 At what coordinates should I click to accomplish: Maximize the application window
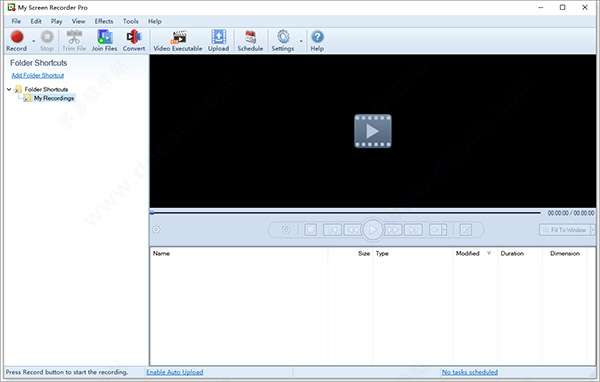click(562, 7)
